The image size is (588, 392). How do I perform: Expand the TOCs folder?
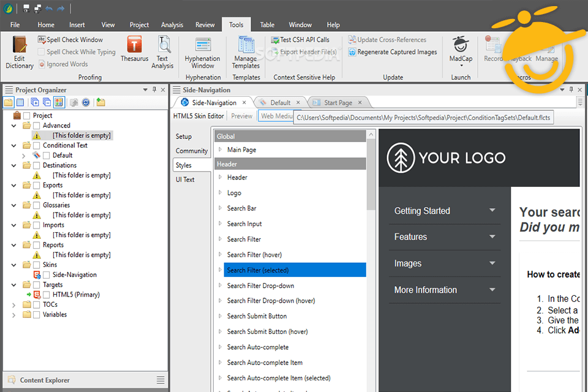pyautogui.click(x=14, y=304)
